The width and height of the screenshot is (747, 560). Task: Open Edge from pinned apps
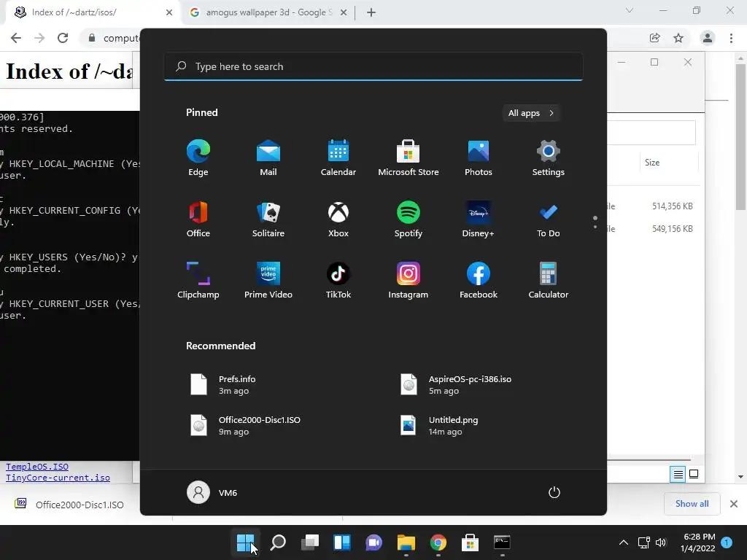tap(198, 158)
